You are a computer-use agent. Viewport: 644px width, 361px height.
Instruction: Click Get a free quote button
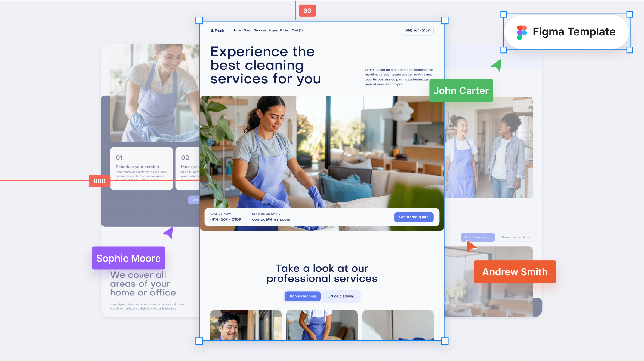pos(413,217)
